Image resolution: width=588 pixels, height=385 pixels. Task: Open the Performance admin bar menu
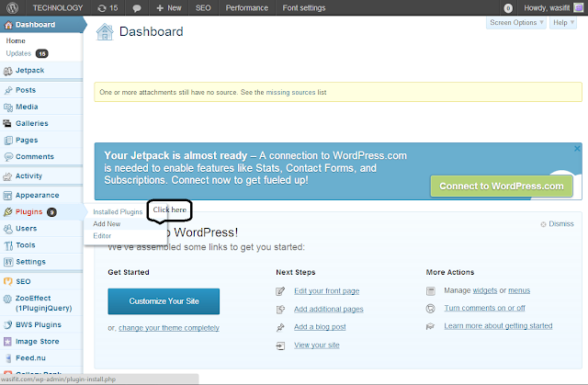pos(247,8)
